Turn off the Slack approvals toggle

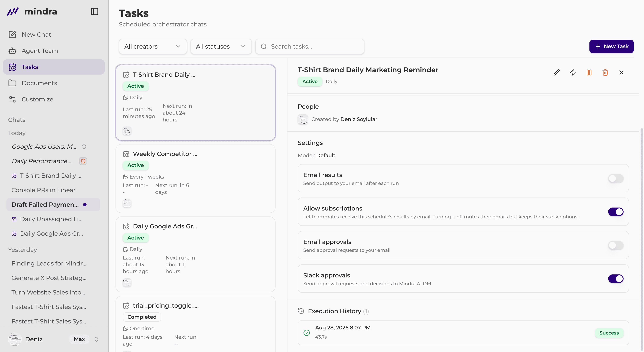tap(616, 279)
